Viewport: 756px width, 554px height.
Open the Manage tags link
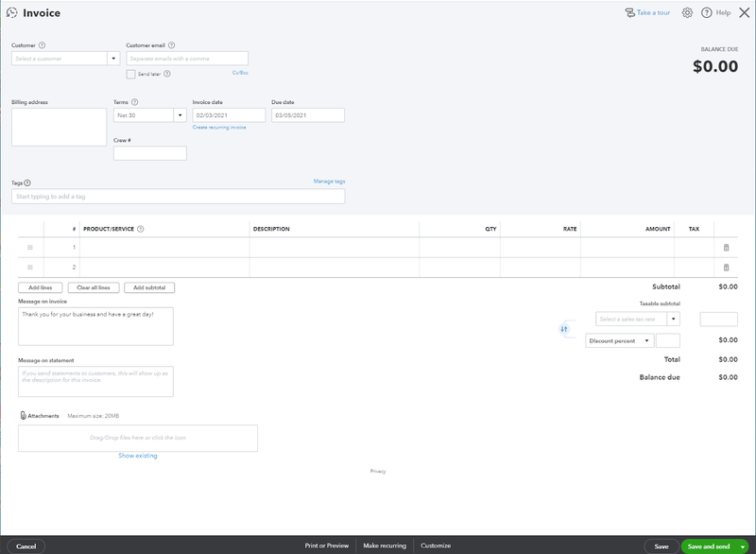click(x=329, y=182)
